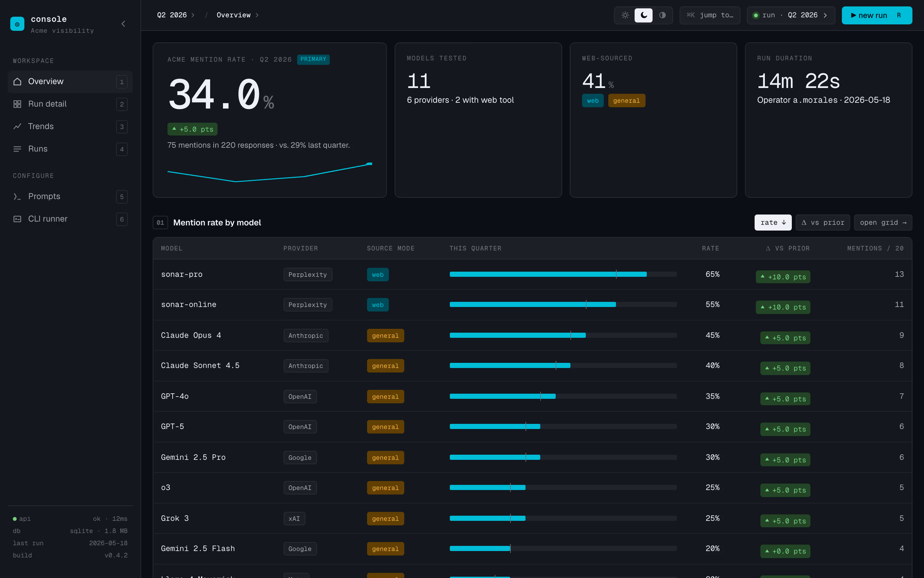Click the RATE column header
This screenshot has height=578, width=924.
pos(711,249)
